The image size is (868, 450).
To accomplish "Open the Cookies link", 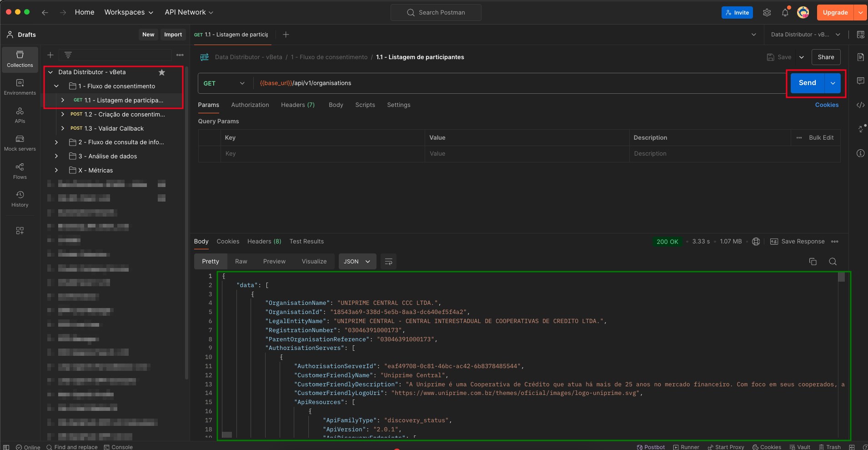I will point(826,105).
